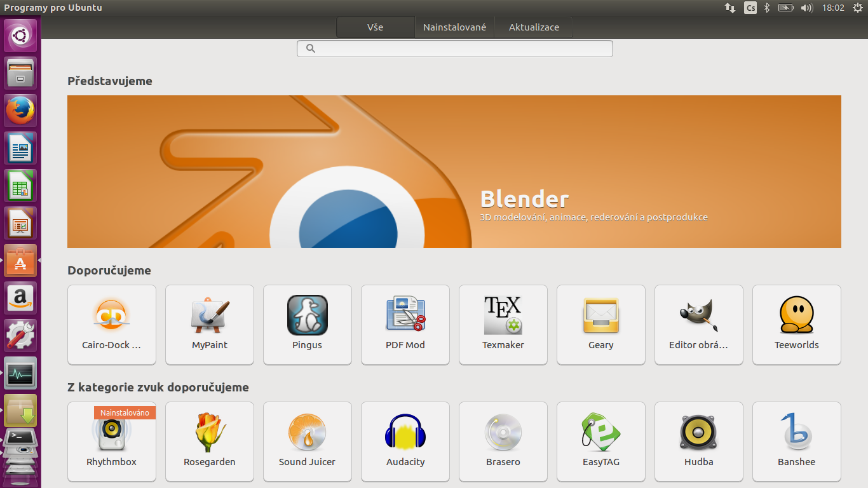The height and width of the screenshot is (488, 868).
Task: Open the Rosegarden app tile
Action: 210,442
